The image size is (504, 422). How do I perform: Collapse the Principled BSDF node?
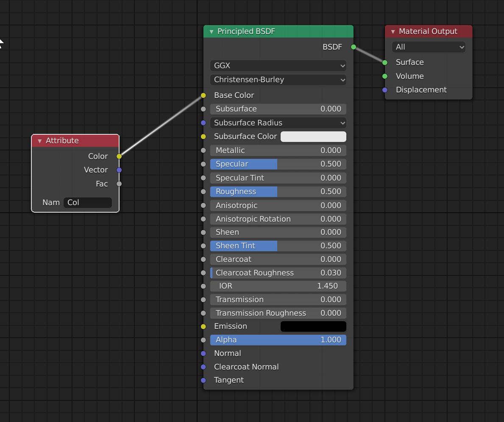click(212, 31)
